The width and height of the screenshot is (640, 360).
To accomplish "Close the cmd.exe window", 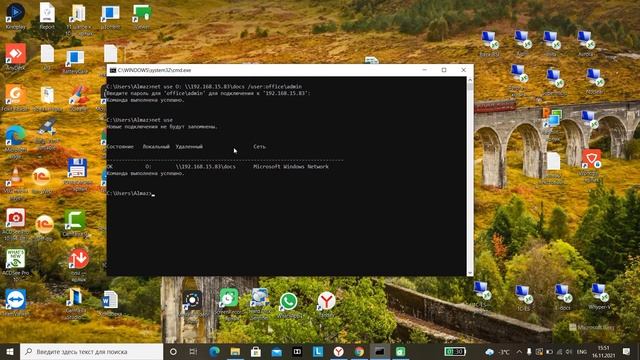I will 464,70.
